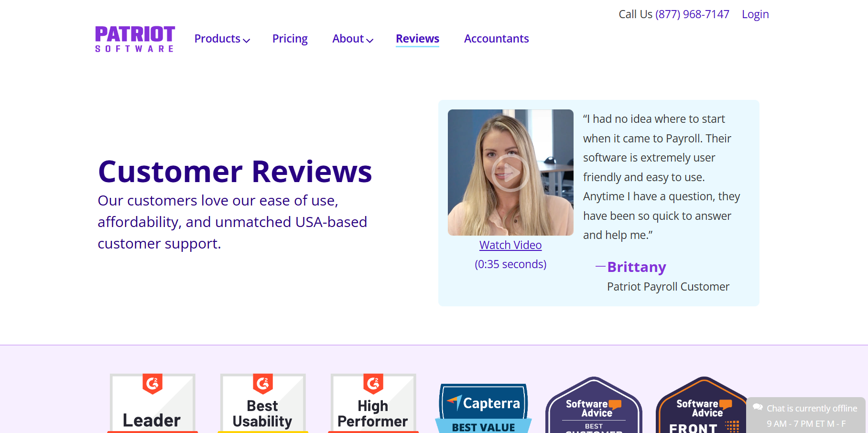Viewport: 868px width, 433px height.
Task: Click the Patriot Software logo
Action: pos(135,39)
